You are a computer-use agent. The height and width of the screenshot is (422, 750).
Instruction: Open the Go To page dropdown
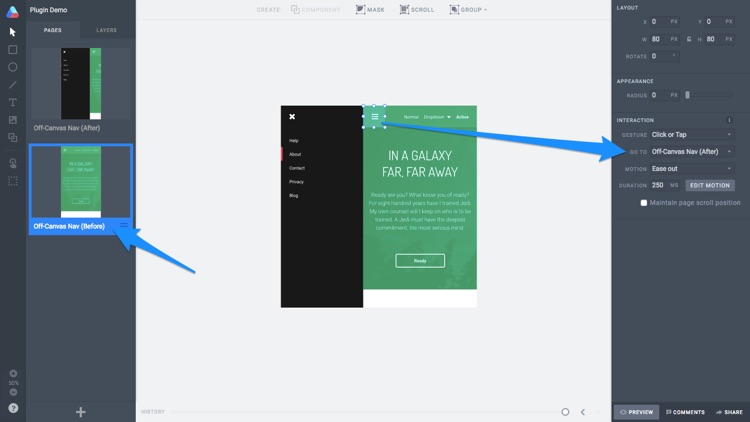(x=691, y=152)
